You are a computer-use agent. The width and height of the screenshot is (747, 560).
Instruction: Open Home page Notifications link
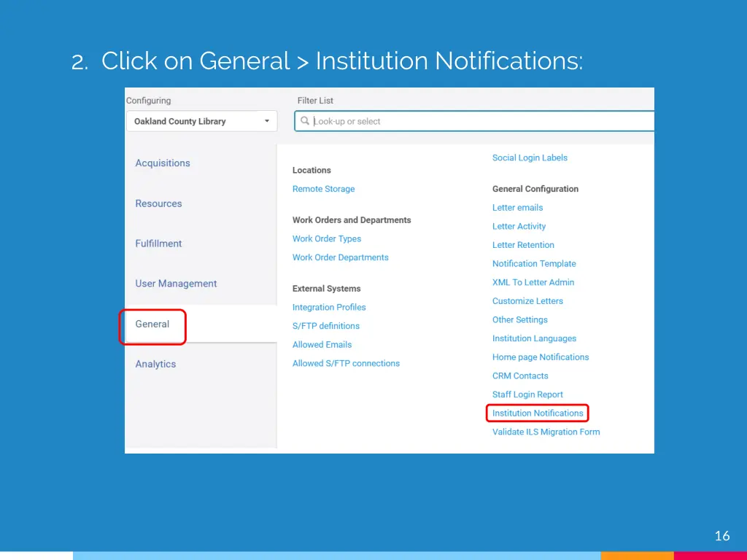[541, 357]
